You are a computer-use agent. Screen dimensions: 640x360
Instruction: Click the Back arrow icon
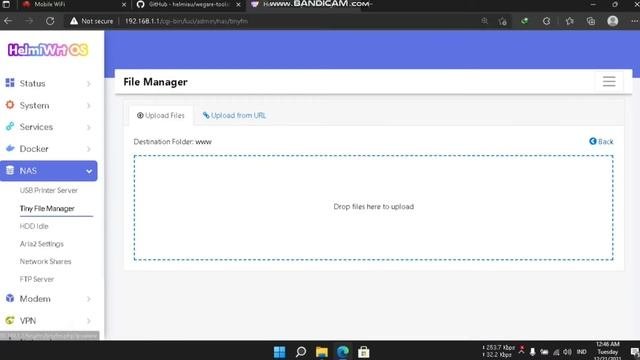coord(593,141)
